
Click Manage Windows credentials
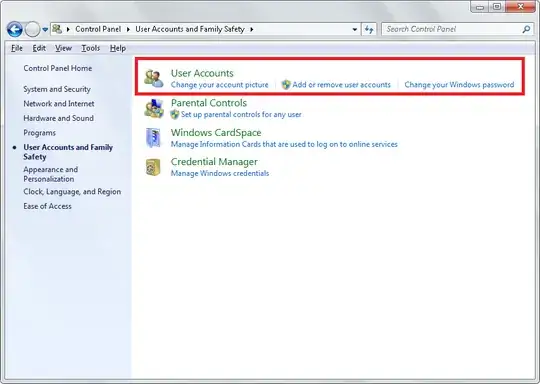pos(220,173)
